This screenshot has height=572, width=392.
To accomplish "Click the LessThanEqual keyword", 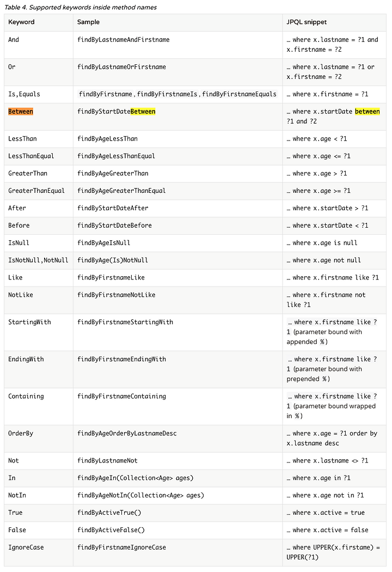I will tap(31, 156).
